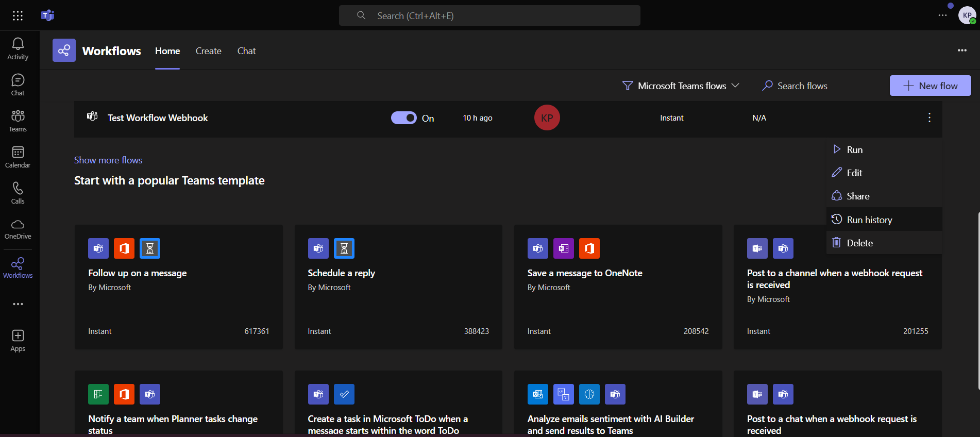Click the Teams icon beside Test Workflow Webhook
This screenshot has height=437, width=980.
click(x=92, y=116)
